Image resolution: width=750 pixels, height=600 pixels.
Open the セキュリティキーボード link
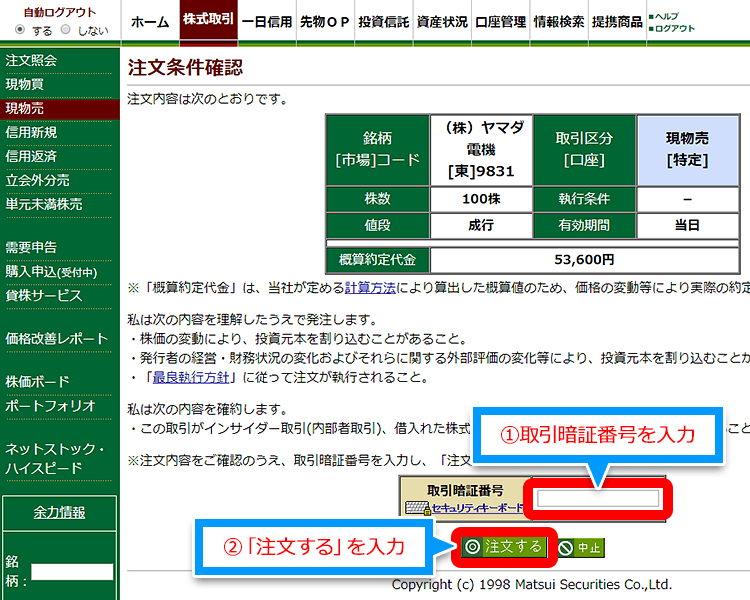[x=477, y=508]
